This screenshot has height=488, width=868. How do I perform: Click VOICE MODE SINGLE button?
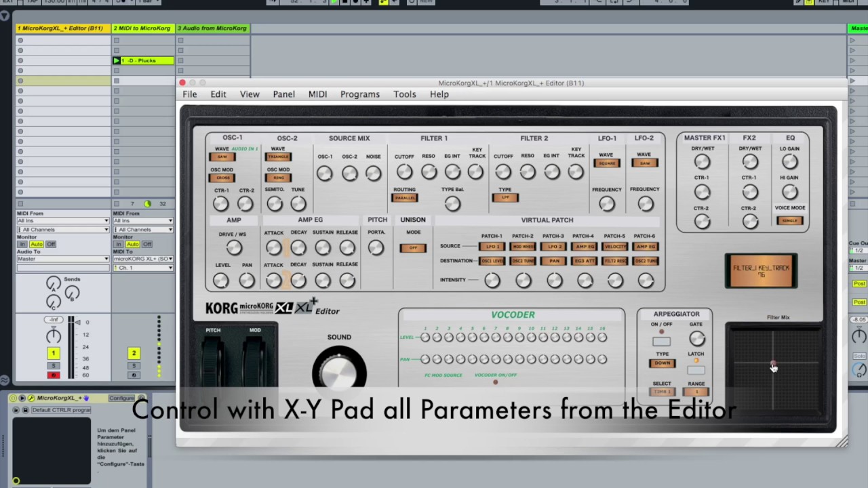point(790,221)
